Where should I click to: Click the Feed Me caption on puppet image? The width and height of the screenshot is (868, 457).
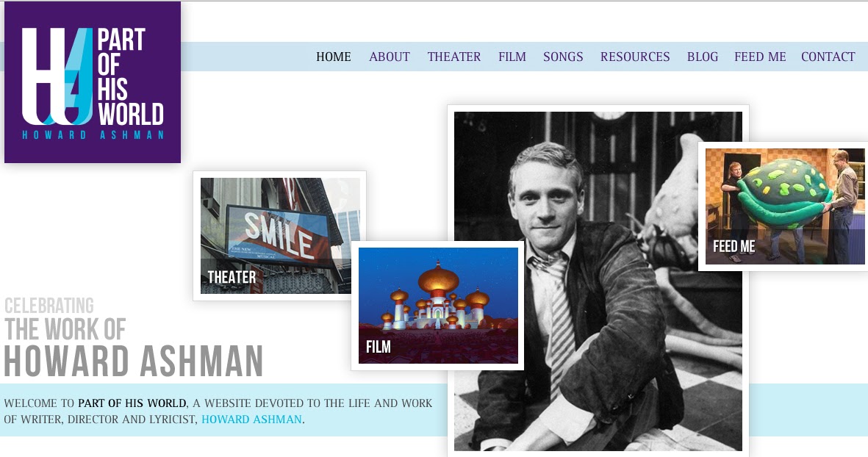coord(734,246)
